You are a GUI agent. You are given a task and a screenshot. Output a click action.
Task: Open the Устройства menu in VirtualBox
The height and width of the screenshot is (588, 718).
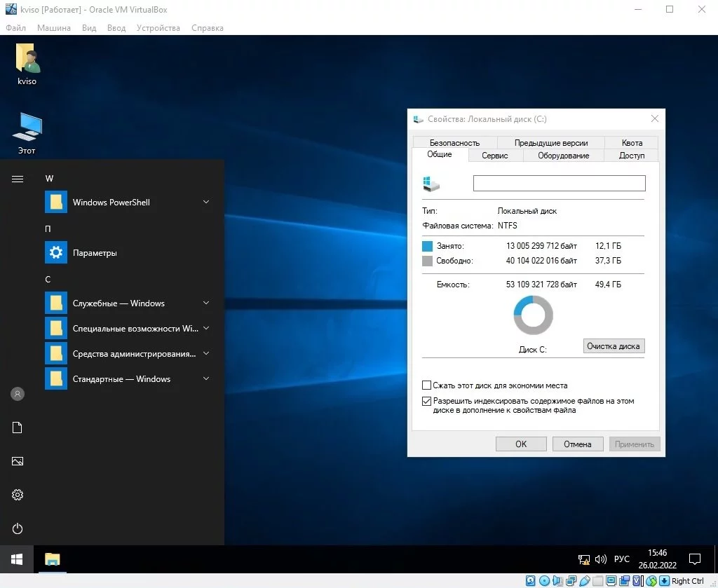[158, 28]
